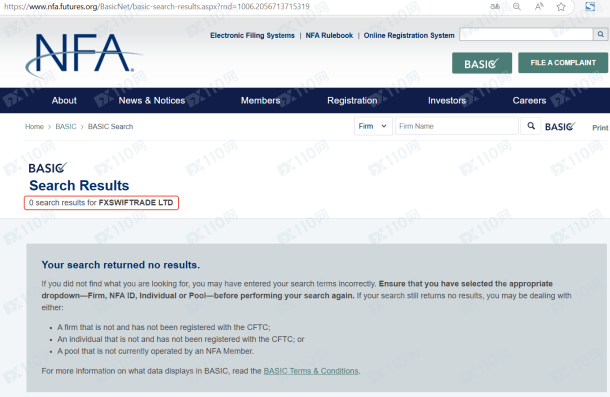The image size is (610, 397).
Task: Click the browser read aloud icon
Action: point(539,7)
